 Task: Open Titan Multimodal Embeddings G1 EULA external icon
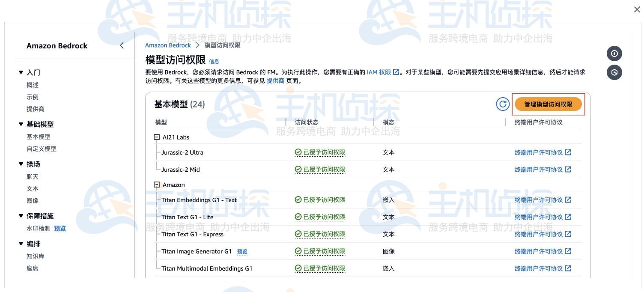click(x=568, y=268)
